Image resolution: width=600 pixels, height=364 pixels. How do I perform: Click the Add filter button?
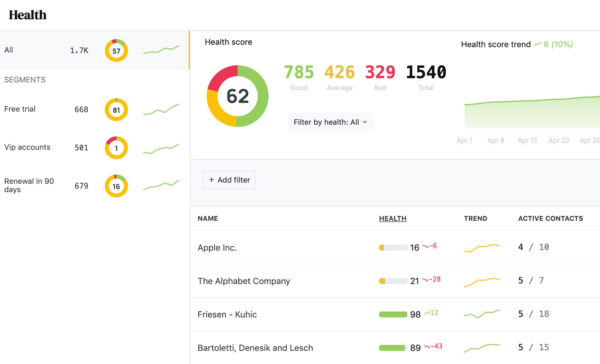229,180
